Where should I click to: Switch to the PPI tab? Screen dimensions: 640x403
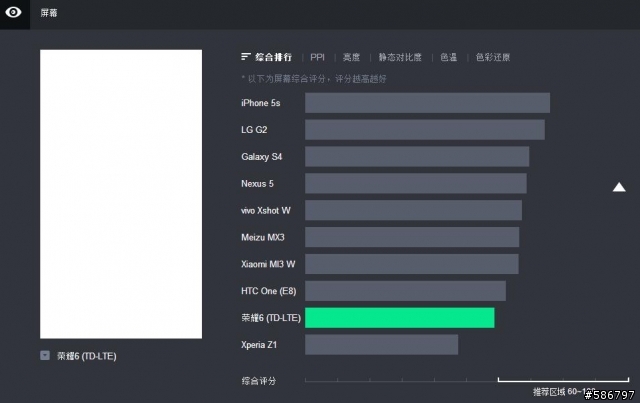coord(318,57)
